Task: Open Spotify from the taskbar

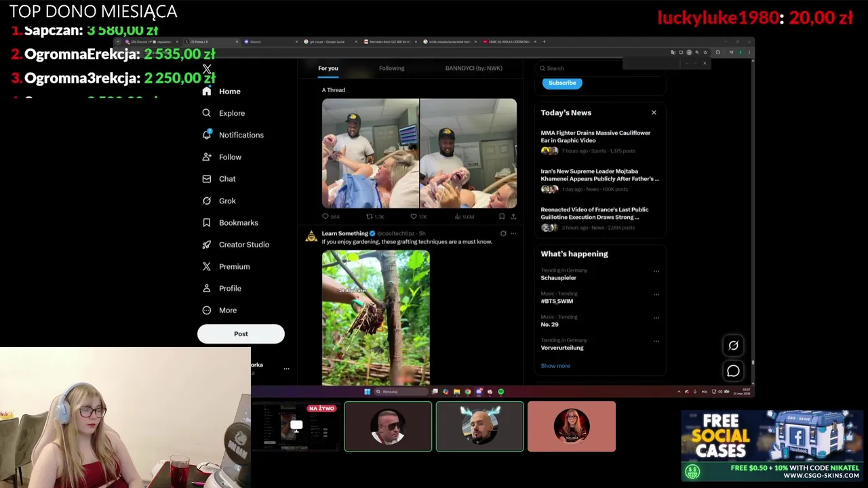Action: pyautogui.click(x=501, y=392)
